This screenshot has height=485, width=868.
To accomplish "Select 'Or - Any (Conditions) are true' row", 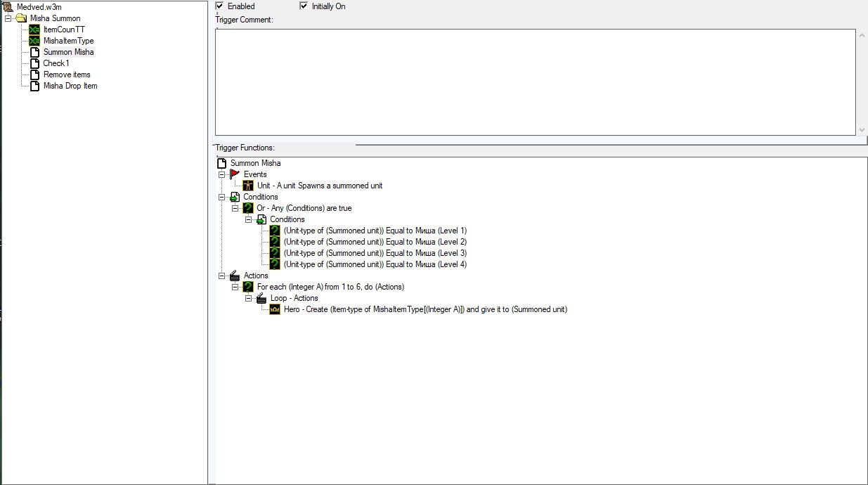I will tap(304, 208).
